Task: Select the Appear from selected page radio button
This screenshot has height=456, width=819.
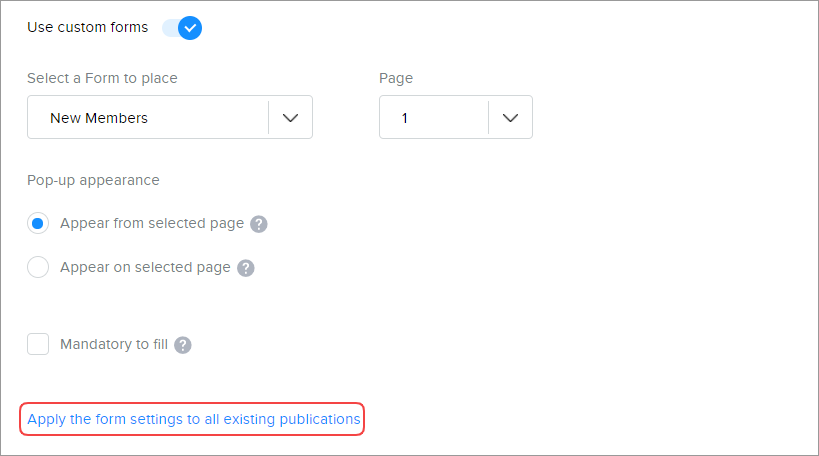Action: click(38, 224)
